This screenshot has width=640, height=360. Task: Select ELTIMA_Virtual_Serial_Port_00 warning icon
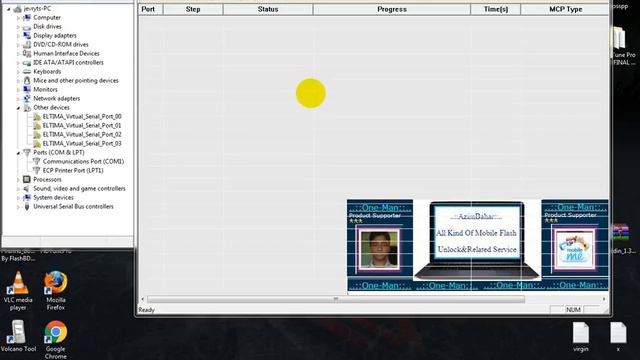[37, 117]
